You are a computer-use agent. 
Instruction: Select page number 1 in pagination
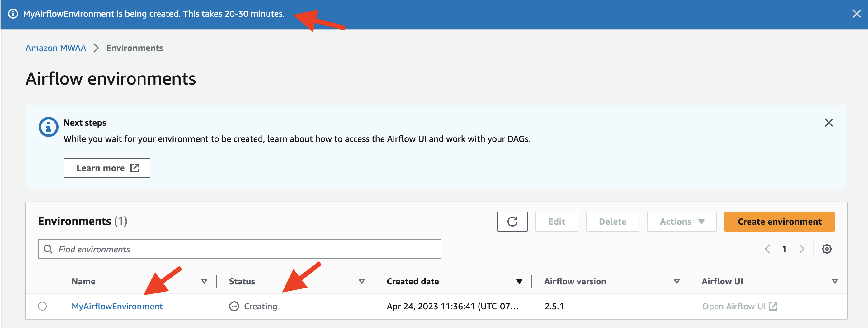coord(785,249)
